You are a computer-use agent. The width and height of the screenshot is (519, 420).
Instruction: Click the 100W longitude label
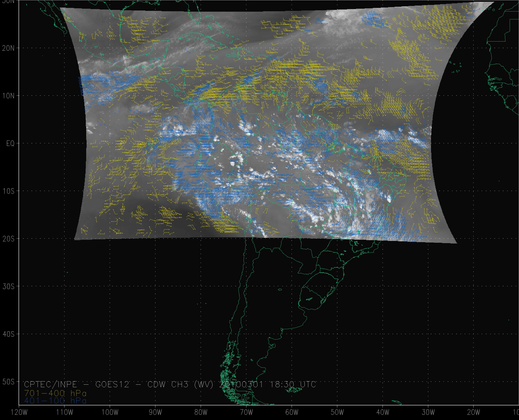click(x=110, y=412)
